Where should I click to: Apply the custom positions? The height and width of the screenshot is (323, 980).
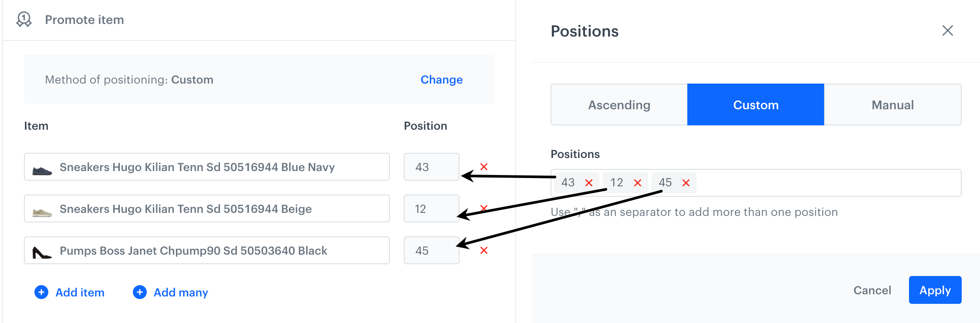coord(935,290)
